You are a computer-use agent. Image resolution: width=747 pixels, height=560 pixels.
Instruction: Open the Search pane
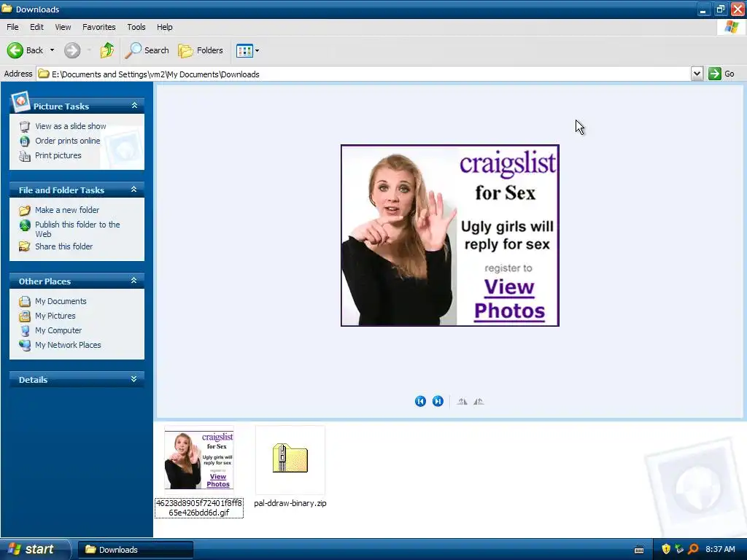147,50
